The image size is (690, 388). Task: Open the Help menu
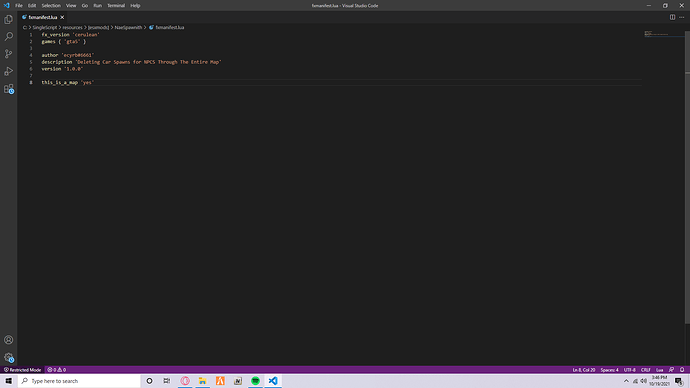135,6
